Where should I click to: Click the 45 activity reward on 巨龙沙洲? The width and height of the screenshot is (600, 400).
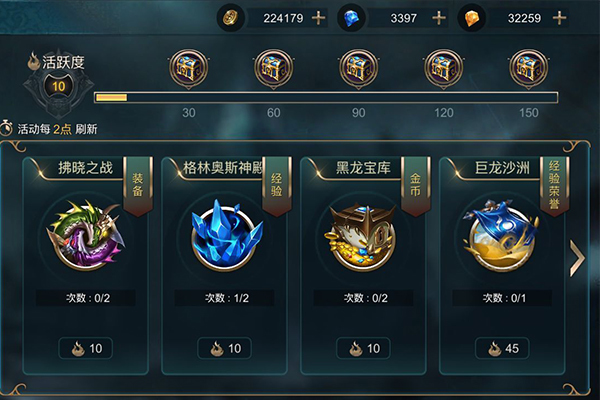pyautogui.click(x=502, y=348)
